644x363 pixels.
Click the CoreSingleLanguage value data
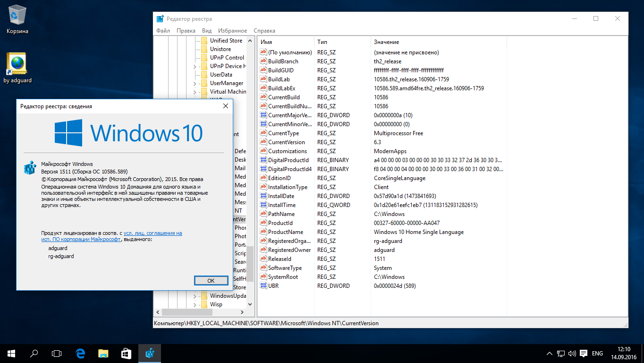[x=399, y=178]
